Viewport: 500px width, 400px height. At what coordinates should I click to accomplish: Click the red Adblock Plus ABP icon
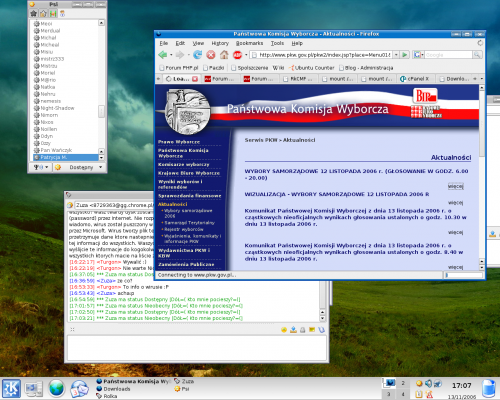coord(237,55)
